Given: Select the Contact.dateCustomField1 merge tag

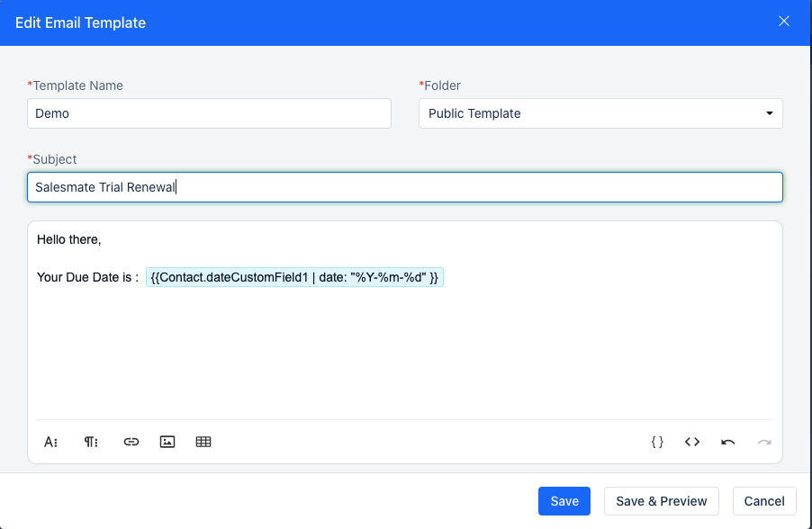Looking at the screenshot, I should tap(294, 277).
